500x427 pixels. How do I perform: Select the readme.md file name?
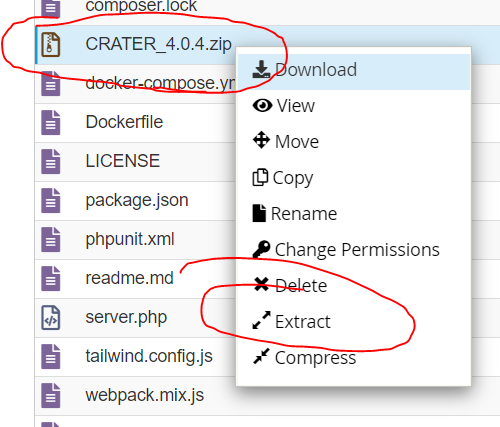tap(129, 278)
